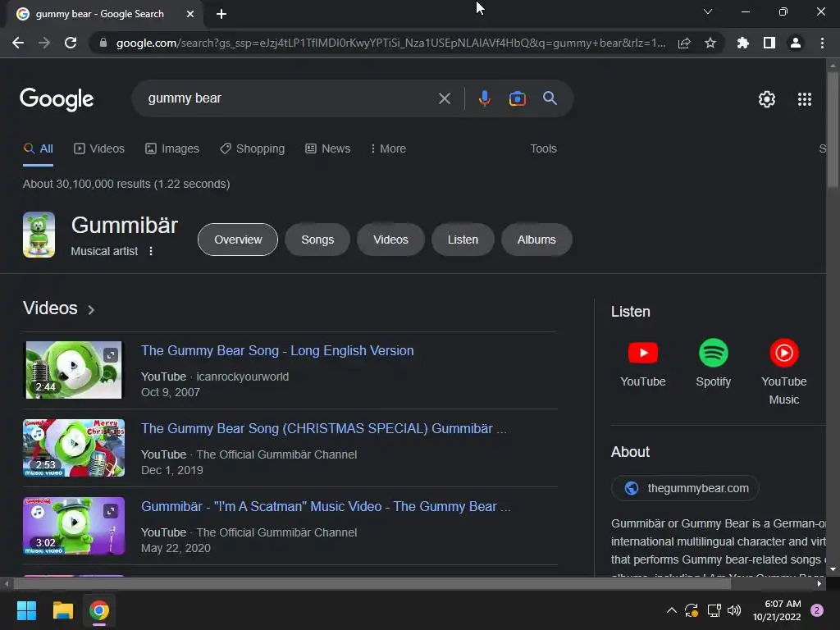Open the Google apps grid

tap(805, 99)
